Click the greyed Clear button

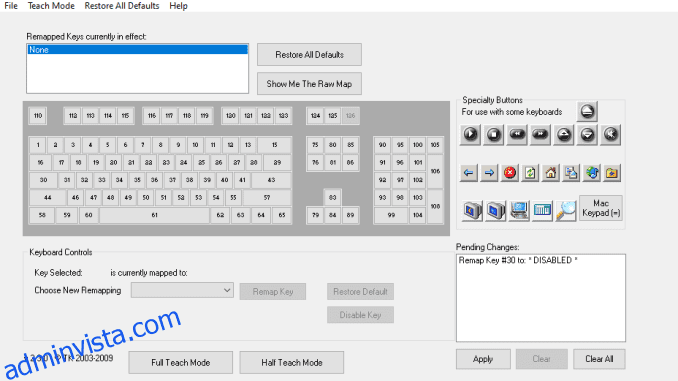point(541,359)
